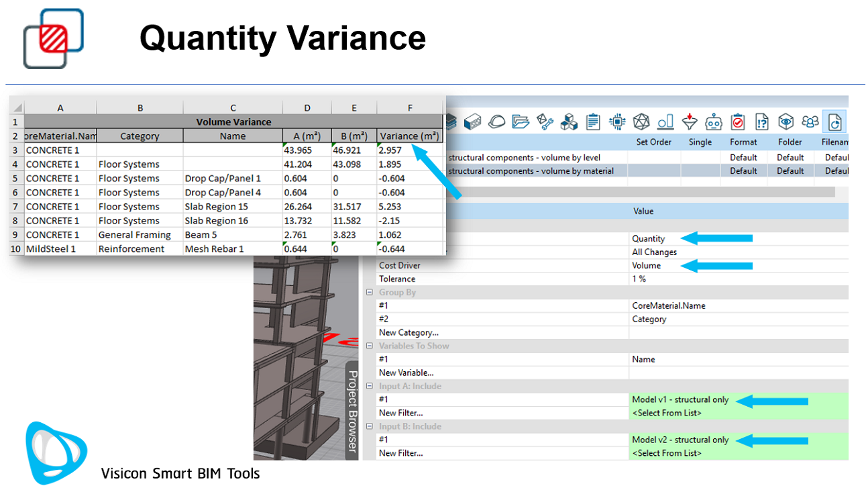Open the Project Browser side tab
The width and height of the screenshot is (868, 490).
353,411
